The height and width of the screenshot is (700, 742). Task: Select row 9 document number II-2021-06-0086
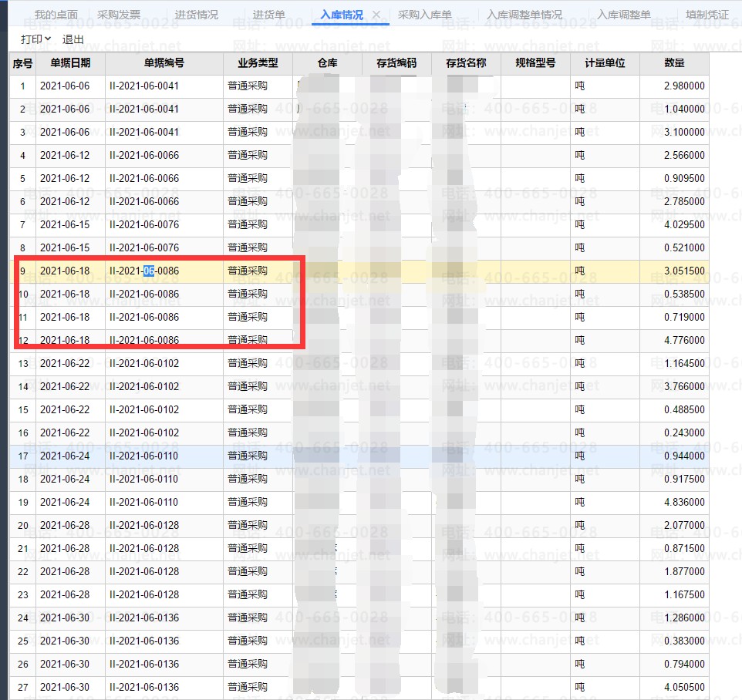tap(144, 271)
